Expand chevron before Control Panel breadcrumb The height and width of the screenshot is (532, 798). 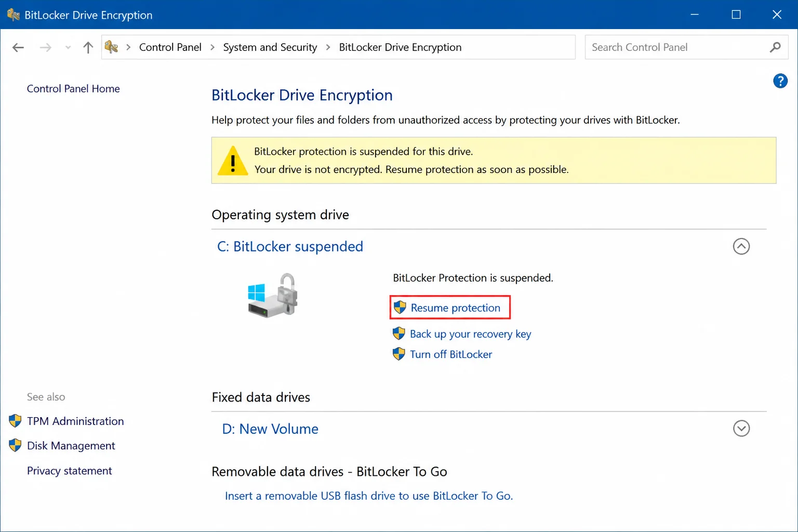click(x=128, y=47)
